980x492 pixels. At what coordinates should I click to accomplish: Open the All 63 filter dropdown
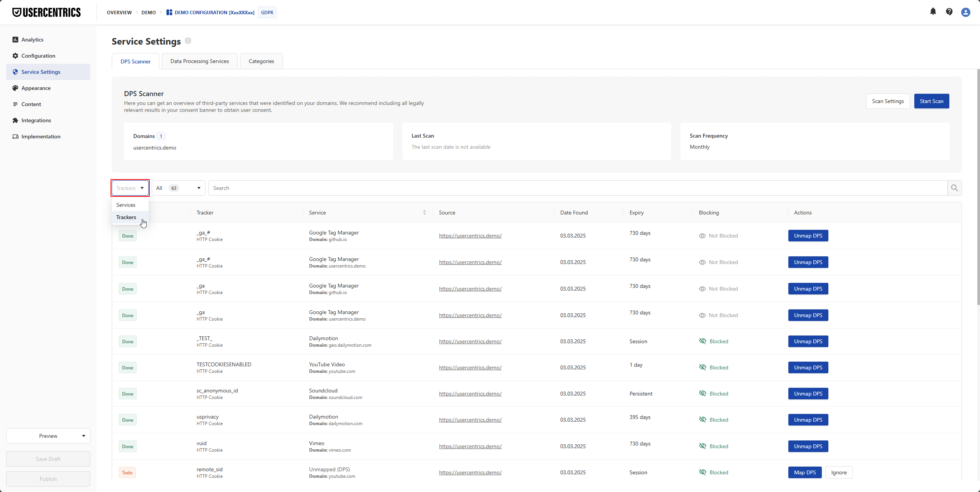click(179, 188)
